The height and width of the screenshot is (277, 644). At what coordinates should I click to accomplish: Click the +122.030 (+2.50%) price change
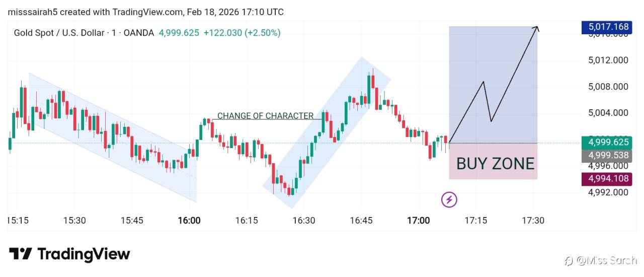[x=242, y=33]
